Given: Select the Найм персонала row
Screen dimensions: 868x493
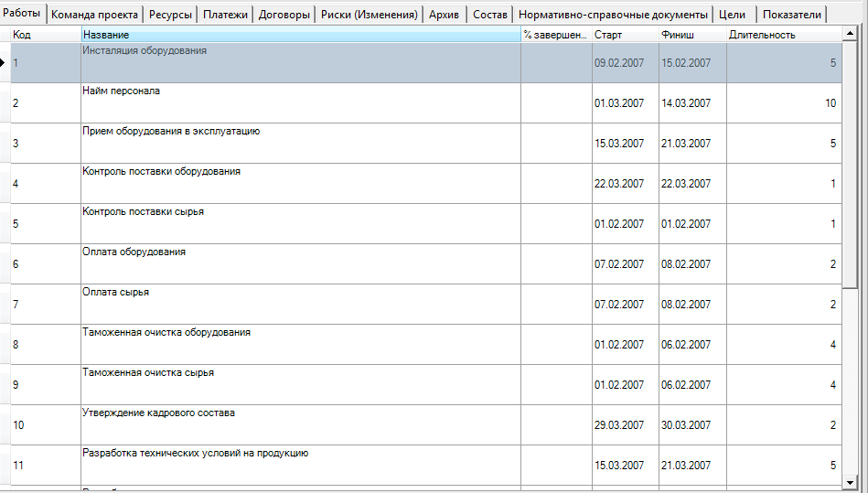Looking at the screenshot, I should 300,103.
